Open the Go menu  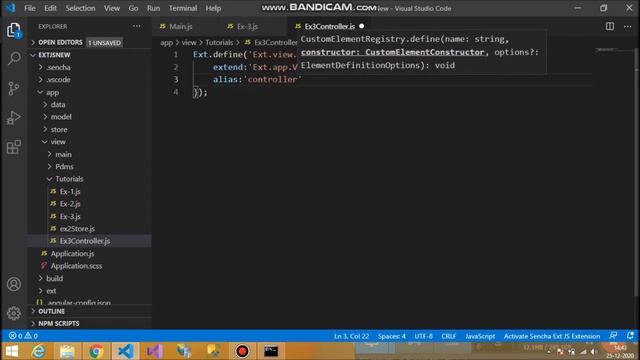tap(133, 8)
